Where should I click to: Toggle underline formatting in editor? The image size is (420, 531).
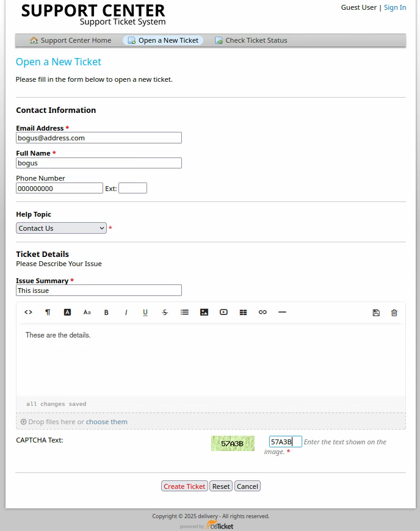145,312
